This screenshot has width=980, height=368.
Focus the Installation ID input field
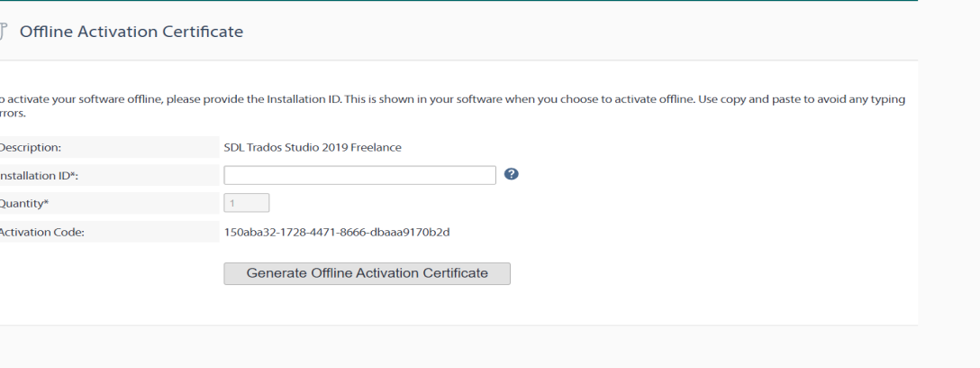[360, 175]
